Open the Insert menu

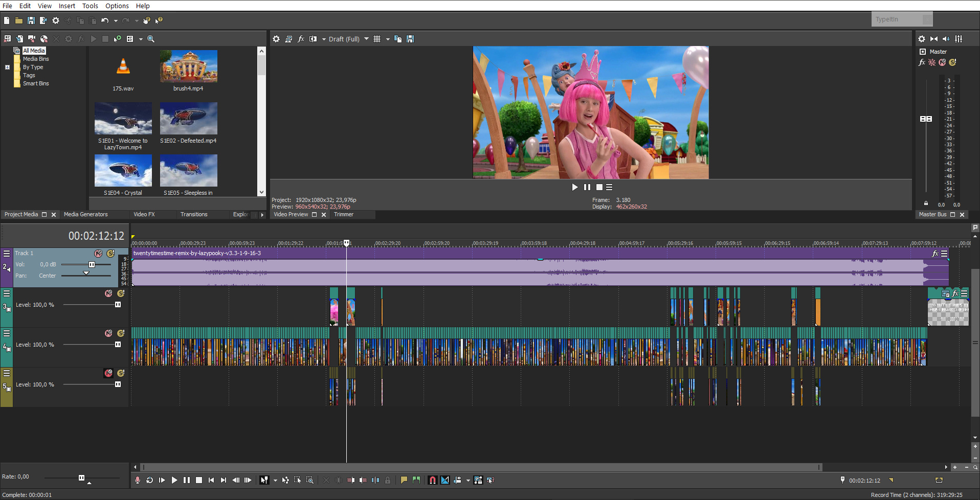click(x=66, y=6)
